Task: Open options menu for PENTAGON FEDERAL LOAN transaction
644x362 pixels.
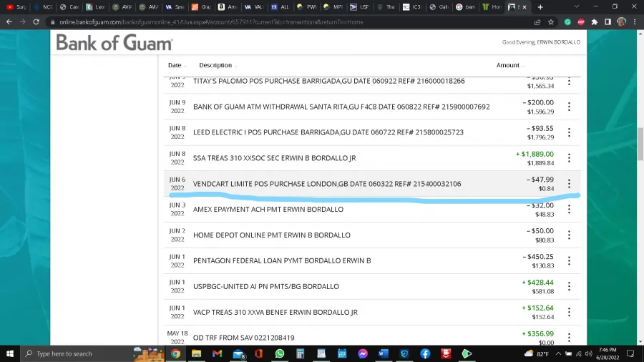Action: click(569, 260)
